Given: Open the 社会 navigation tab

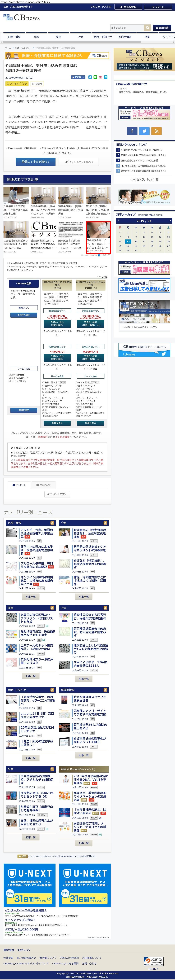Looking at the screenshot, I should [80, 37].
